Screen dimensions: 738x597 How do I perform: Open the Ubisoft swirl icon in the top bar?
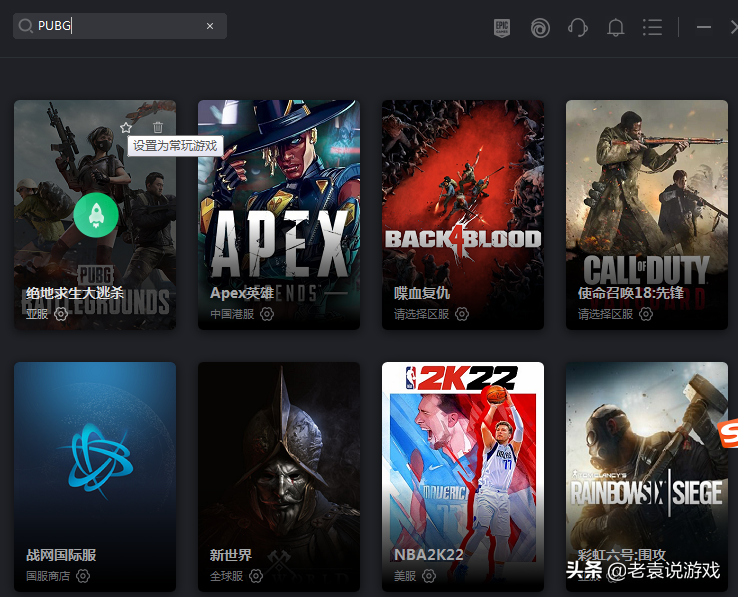click(540, 28)
